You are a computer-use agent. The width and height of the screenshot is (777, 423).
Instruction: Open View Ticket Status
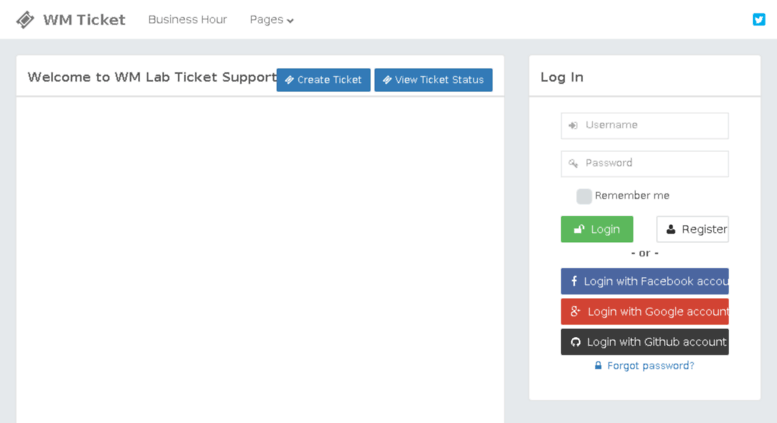[x=433, y=80]
